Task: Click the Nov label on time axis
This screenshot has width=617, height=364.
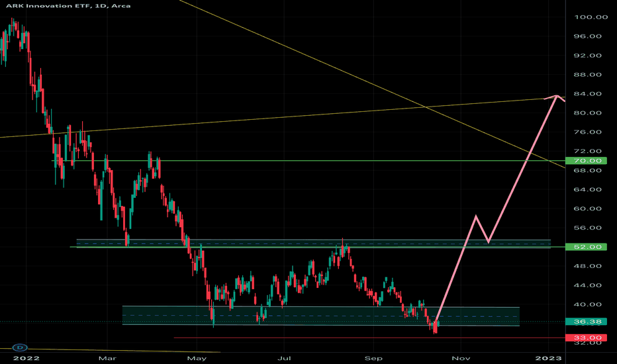Action: (x=461, y=358)
